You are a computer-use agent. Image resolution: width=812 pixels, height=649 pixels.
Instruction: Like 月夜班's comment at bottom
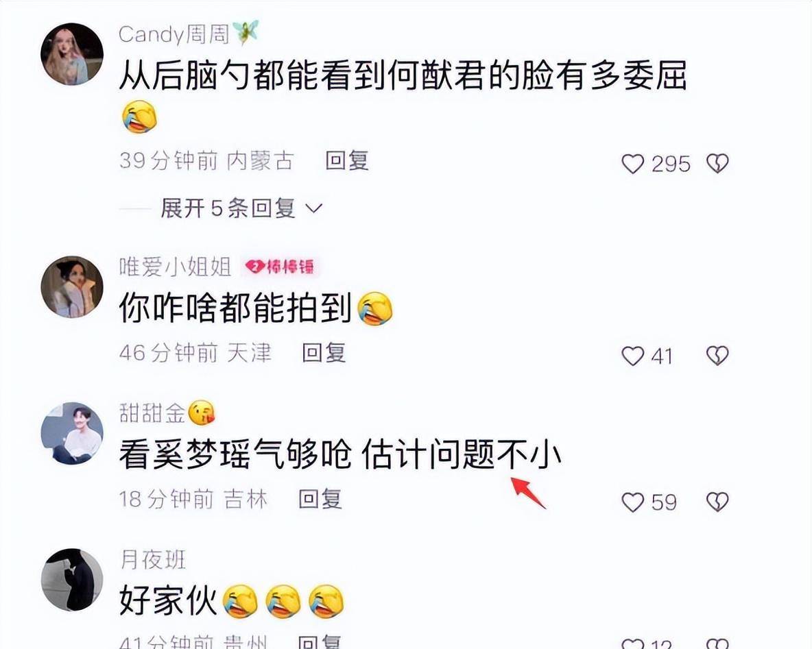click(632, 644)
